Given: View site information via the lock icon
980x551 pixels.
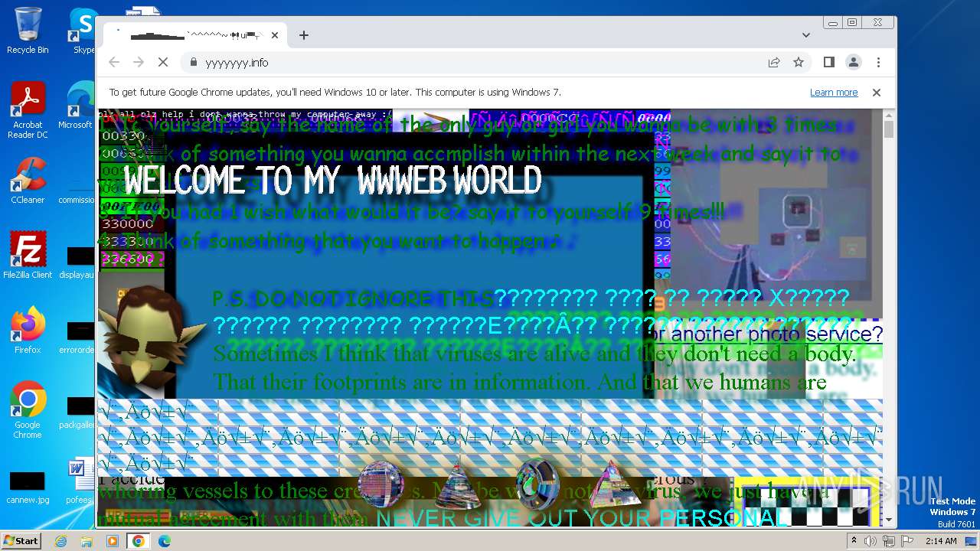Looking at the screenshot, I should point(193,62).
